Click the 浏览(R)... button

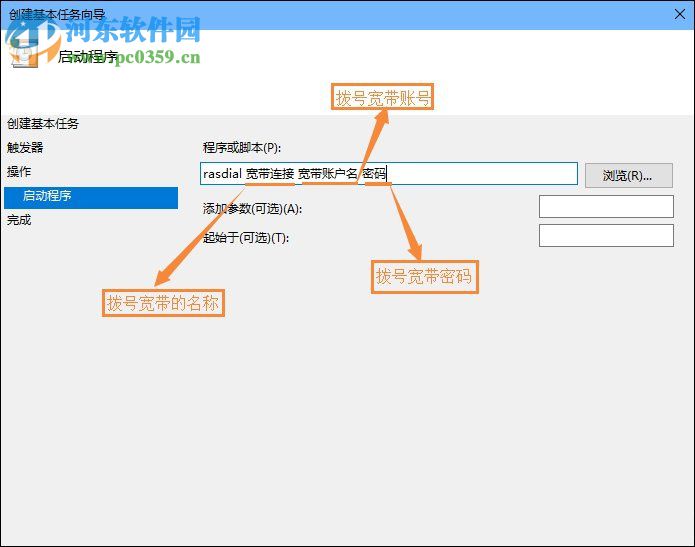(x=629, y=176)
